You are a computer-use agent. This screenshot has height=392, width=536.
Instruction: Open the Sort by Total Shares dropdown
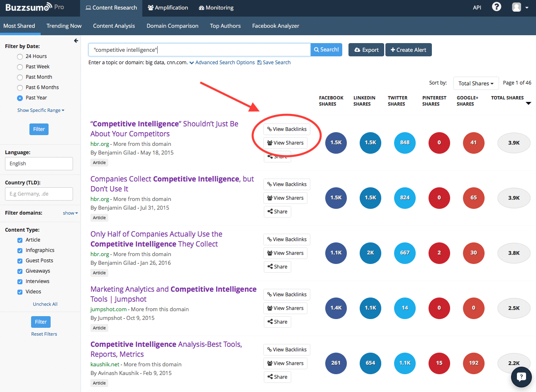476,83
